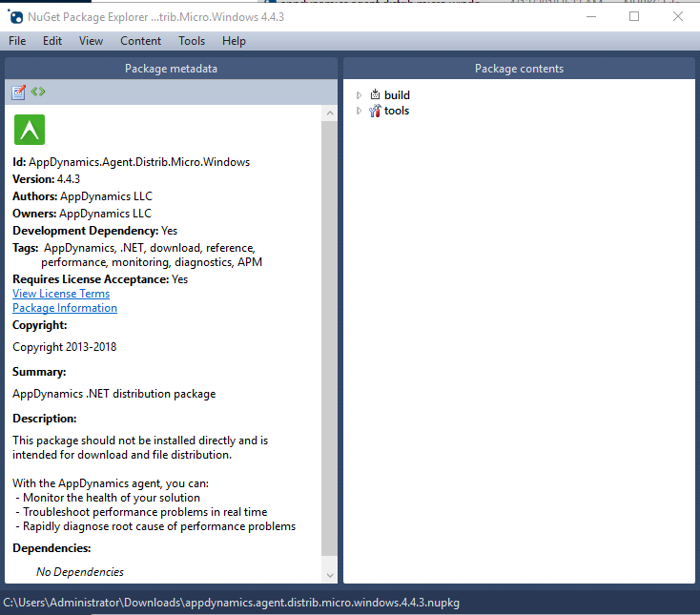Click the Owners value AppDynamics LLC

105,214
